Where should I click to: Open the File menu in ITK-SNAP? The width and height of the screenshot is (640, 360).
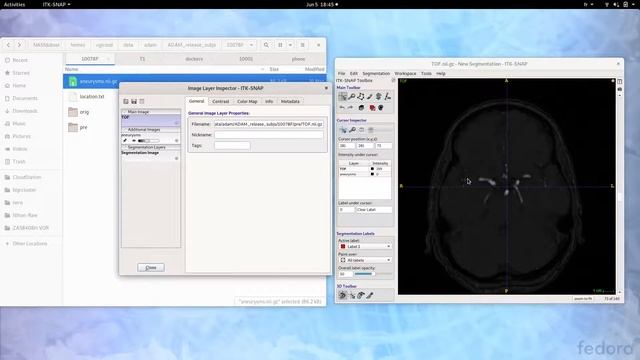point(341,73)
